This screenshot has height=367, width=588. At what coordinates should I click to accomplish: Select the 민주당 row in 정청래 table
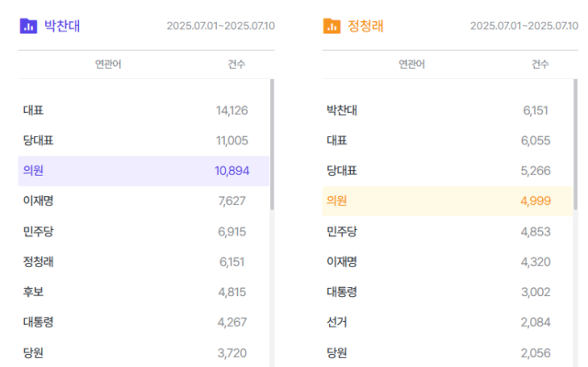(447, 232)
